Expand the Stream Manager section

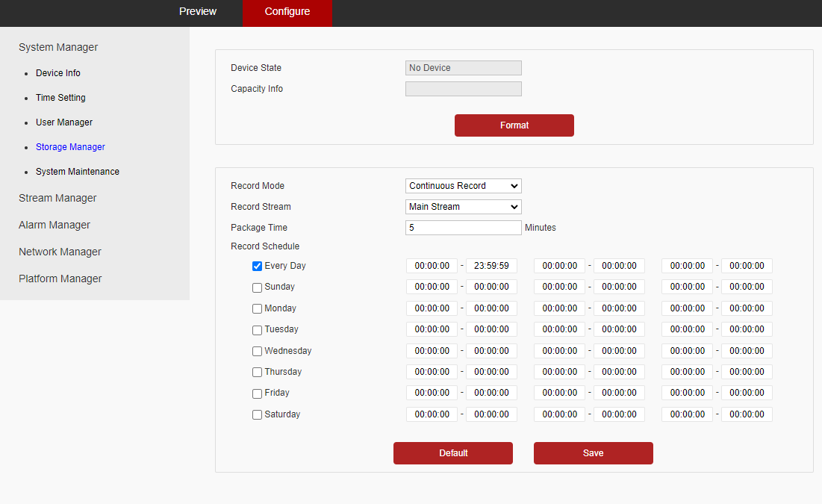(57, 199)
